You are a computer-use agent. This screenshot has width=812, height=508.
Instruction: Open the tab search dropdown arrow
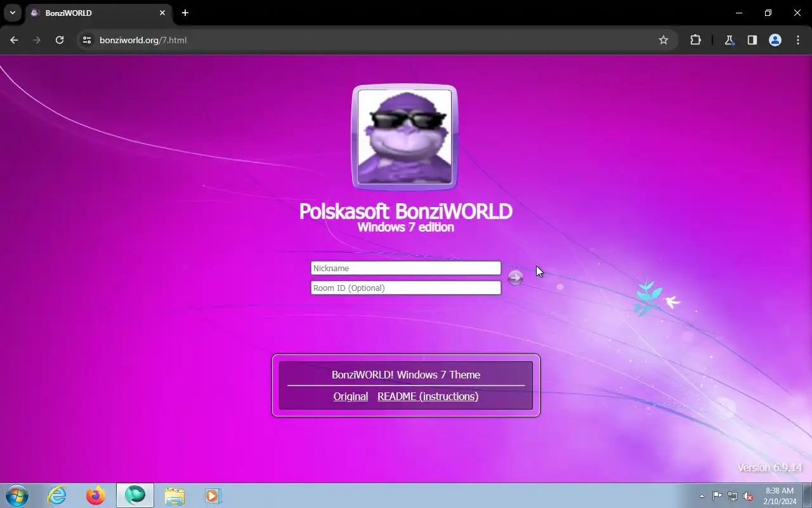(x=12, y=13)
